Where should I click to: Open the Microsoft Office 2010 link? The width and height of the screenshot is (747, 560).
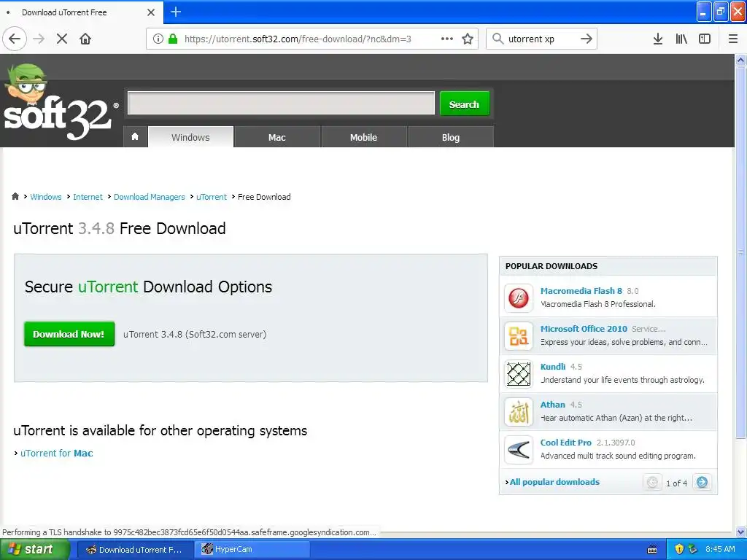[584, 329]
